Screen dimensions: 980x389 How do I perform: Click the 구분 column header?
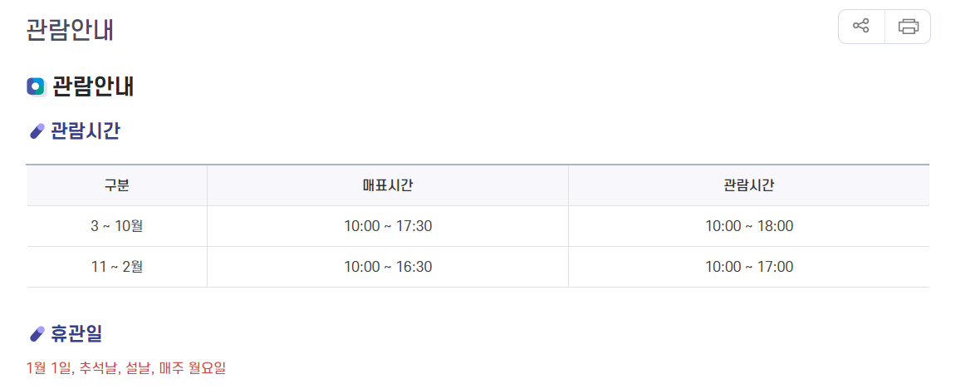(117, 185)
